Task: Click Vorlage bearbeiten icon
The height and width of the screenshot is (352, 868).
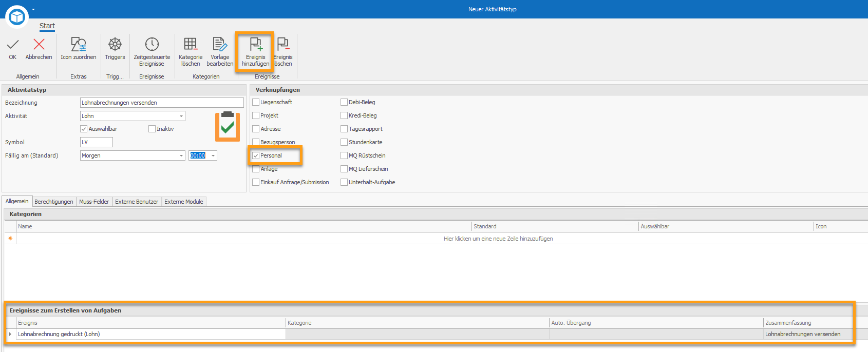Action: [220, 45]
